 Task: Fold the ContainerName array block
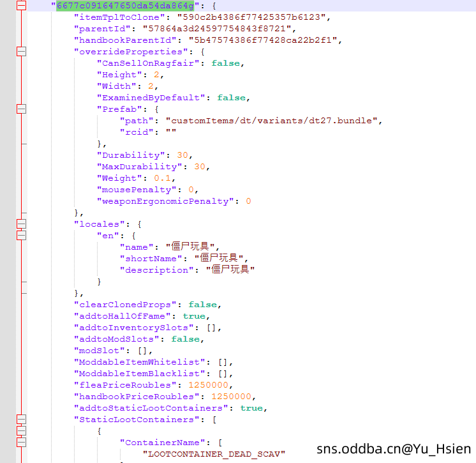[21, 443]
